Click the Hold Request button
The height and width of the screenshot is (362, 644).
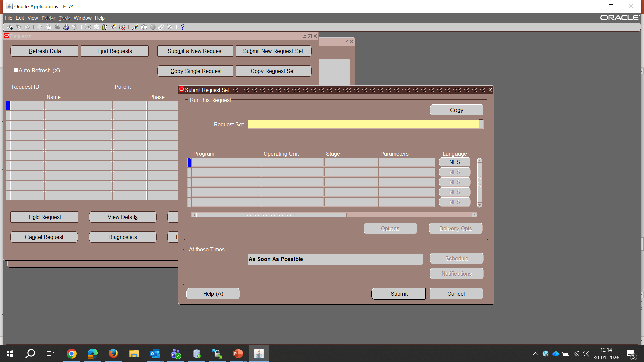[45, 217]
